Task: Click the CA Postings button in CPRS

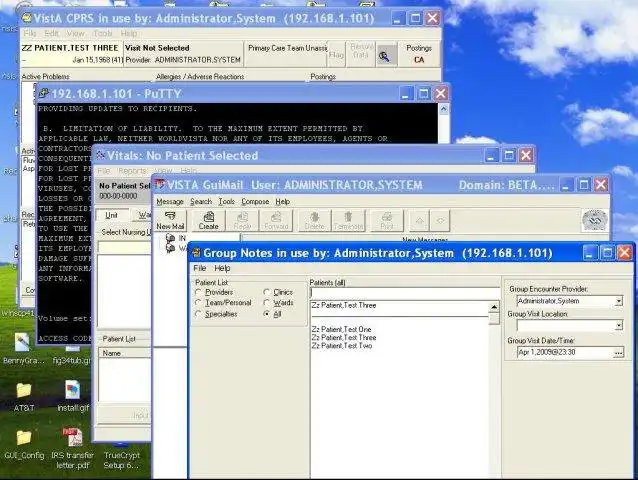Action: pos(419,54)
